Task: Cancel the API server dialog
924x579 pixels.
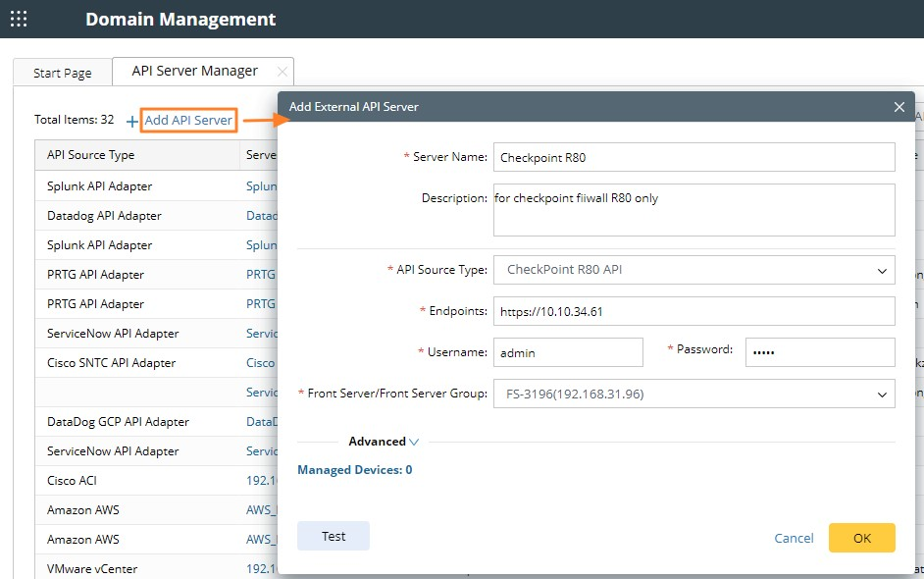Action: click(794, 538)
